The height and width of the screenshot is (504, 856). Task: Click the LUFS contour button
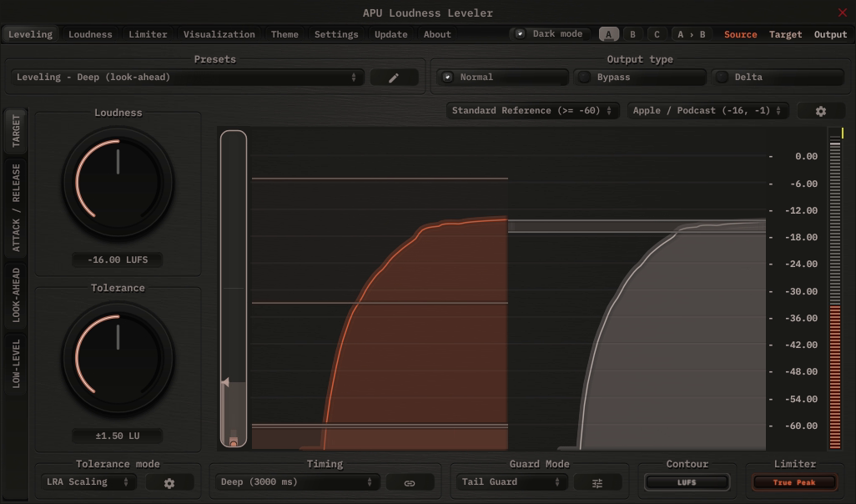687,482
